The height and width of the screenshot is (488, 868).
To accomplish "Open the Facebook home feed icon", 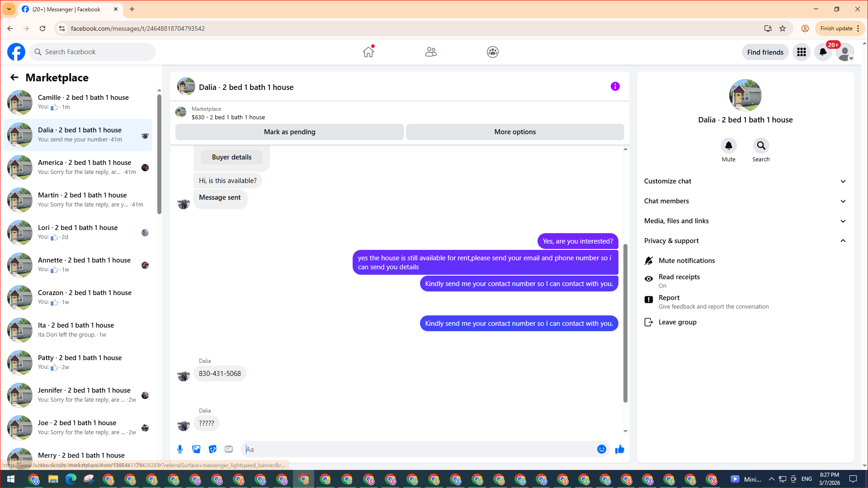I will coord(368,52).
